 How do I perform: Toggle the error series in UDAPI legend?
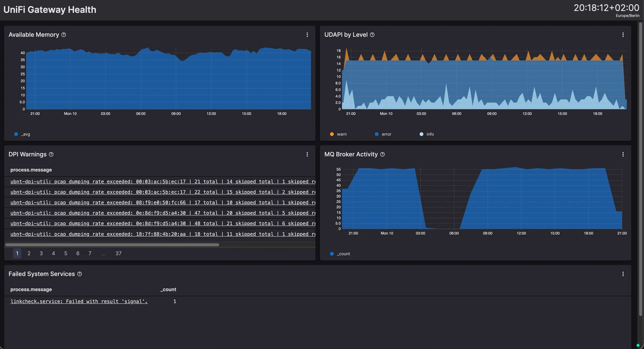[x=383, y=134]
